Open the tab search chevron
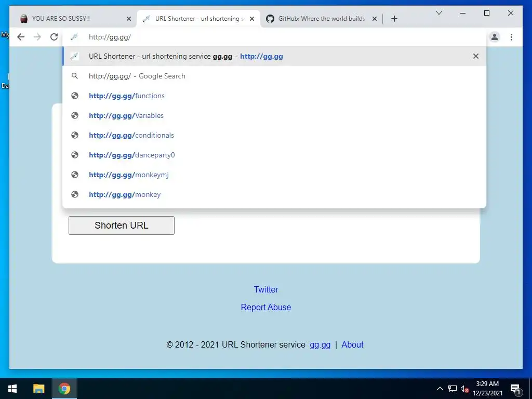Screen dimensions: 532x399 (438, 13)
